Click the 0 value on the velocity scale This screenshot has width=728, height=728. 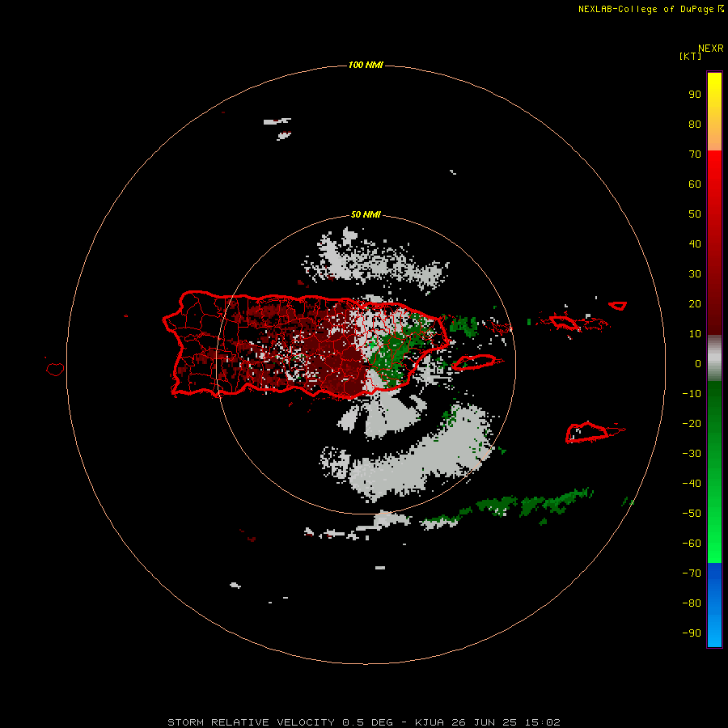coord(698,364)
